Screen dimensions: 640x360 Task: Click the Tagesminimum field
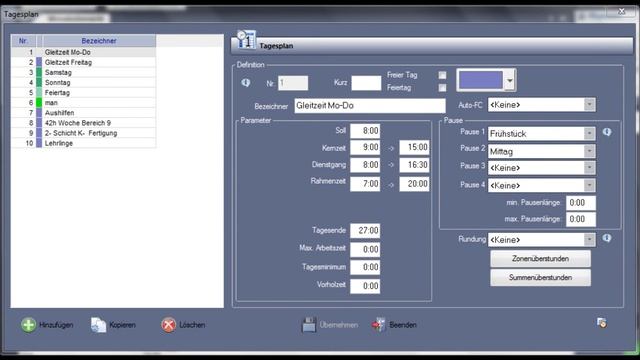pos(365,267)
